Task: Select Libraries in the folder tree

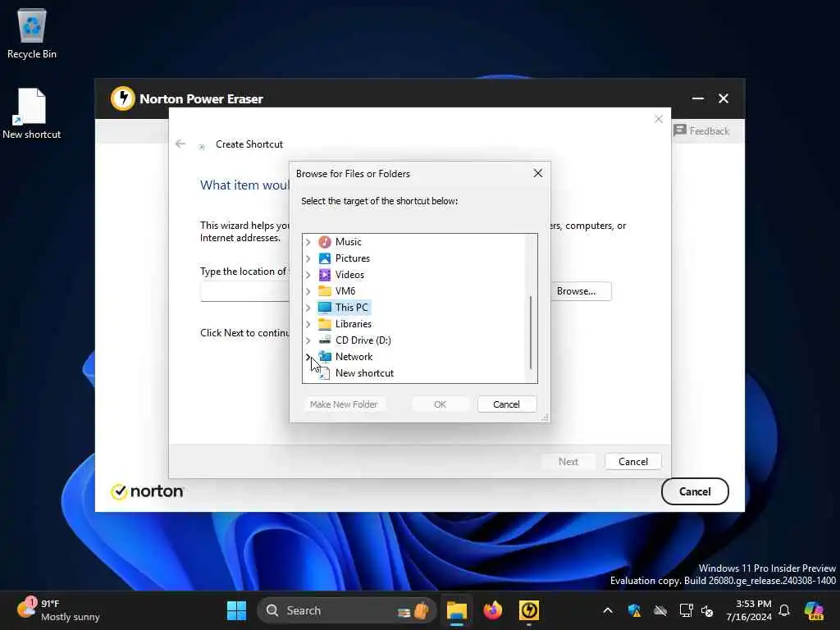Action: 354,324
